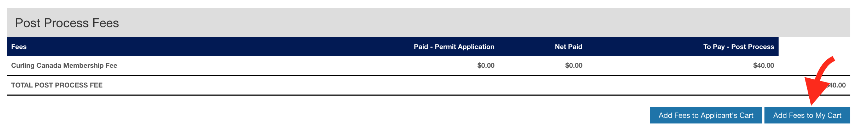The width and height of the screenshot is (868, 139).
Task: Click the red arrow annotation
Action: (x=819, y=81)
